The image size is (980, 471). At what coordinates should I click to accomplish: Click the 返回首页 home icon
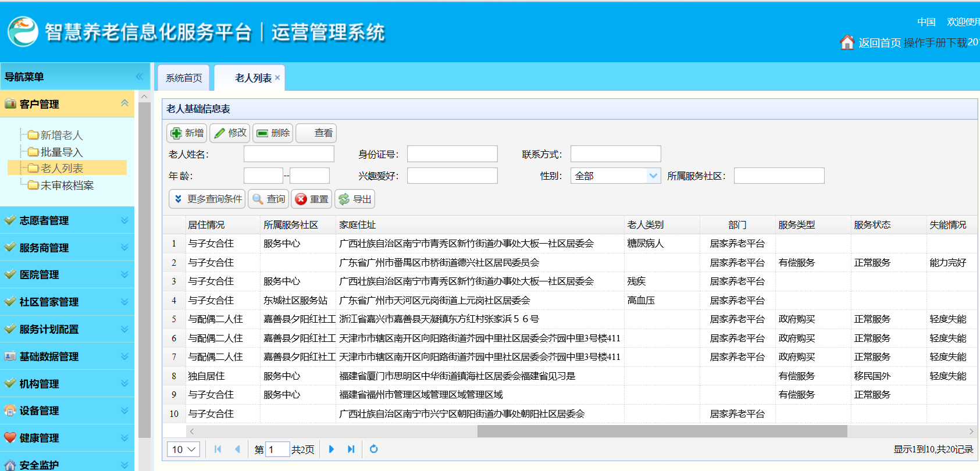click(847, 42)
